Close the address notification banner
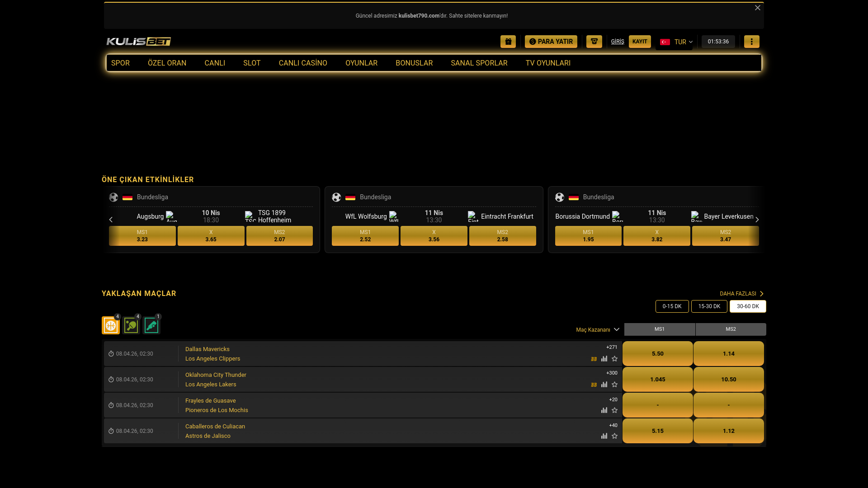This screenshot has width=868, height=488. 758,8
